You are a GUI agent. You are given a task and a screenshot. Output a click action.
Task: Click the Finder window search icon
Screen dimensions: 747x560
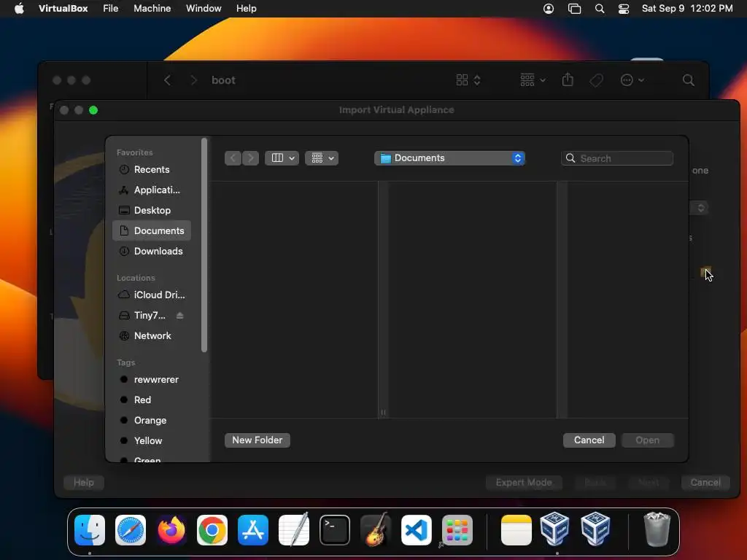[x=689, y=80]
